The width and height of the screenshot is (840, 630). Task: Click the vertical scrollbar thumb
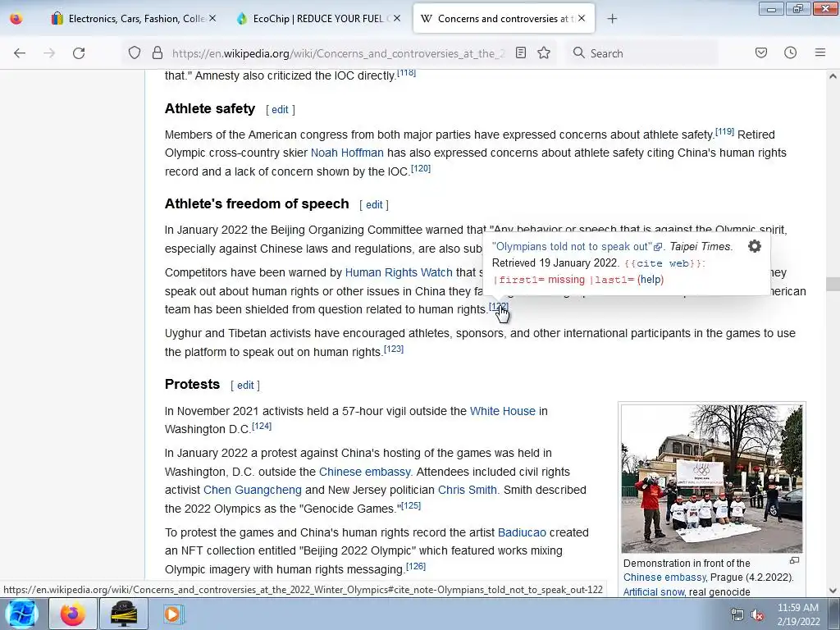tap(833, 284)
